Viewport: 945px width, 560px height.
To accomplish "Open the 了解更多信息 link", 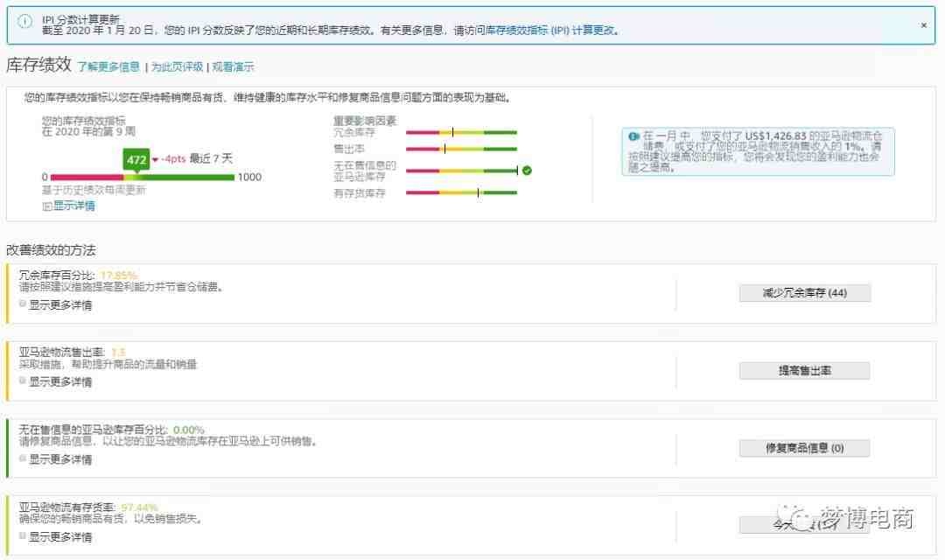I will click(108, 66).
